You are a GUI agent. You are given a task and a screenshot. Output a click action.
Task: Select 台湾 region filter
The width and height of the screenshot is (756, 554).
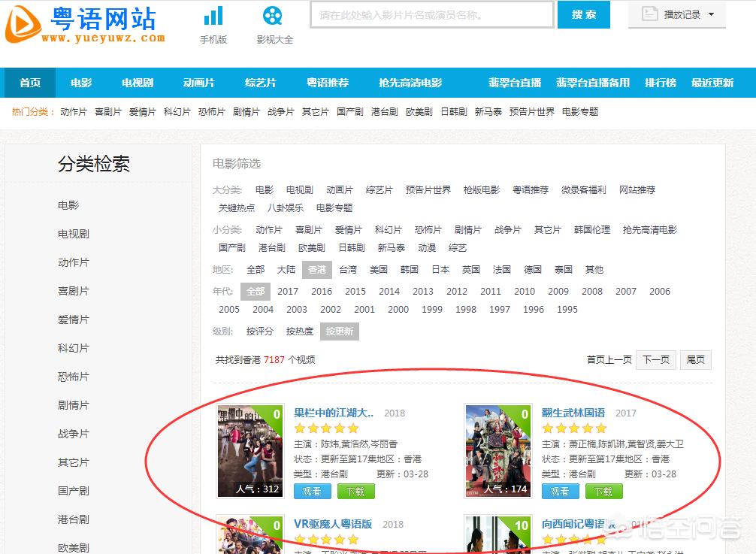[348, 270]
